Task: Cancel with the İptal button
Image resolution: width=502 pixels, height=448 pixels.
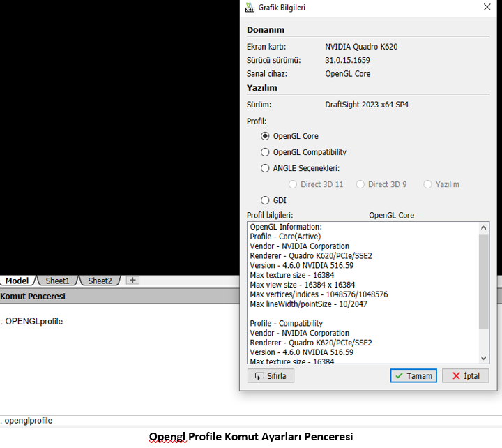Action: point(465,375)
